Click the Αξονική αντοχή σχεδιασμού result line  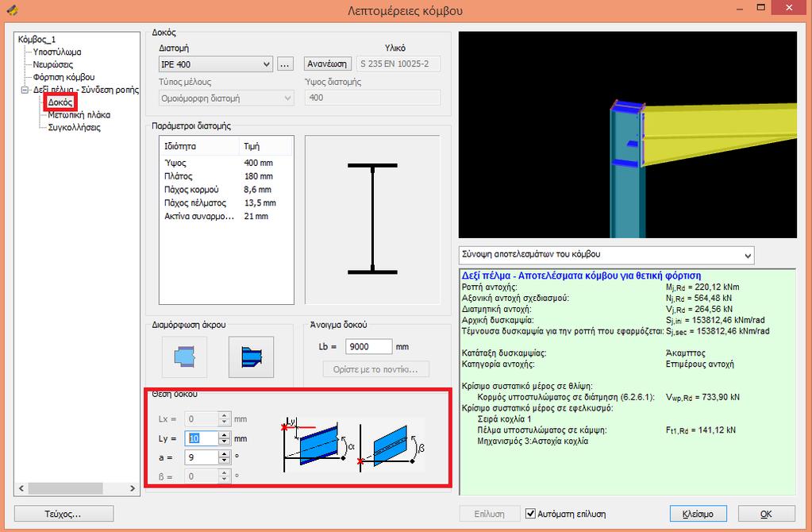[597, 298]
